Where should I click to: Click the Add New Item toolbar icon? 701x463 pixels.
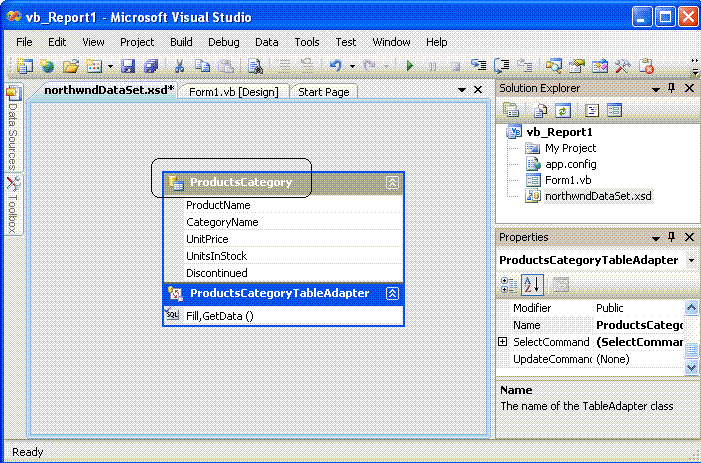click(94, 66)
